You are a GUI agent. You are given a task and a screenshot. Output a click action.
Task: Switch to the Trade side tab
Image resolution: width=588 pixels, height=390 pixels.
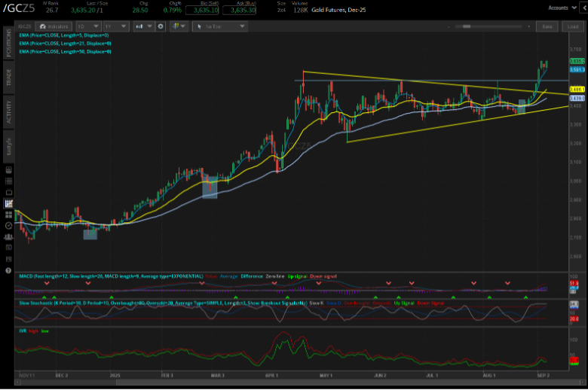click(9, 75)
